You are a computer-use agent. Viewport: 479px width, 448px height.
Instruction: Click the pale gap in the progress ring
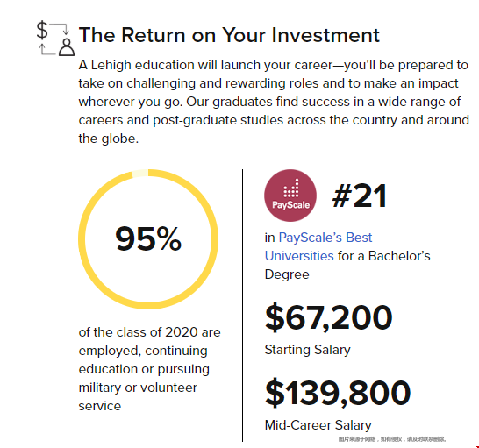[139, 174]
